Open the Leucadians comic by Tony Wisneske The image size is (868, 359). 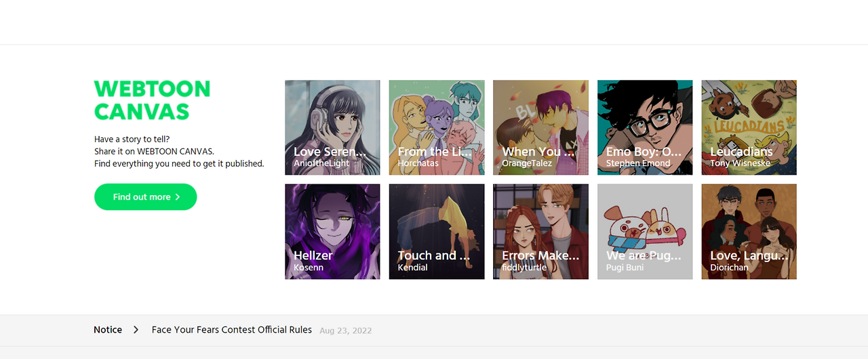tap(749, 127)
